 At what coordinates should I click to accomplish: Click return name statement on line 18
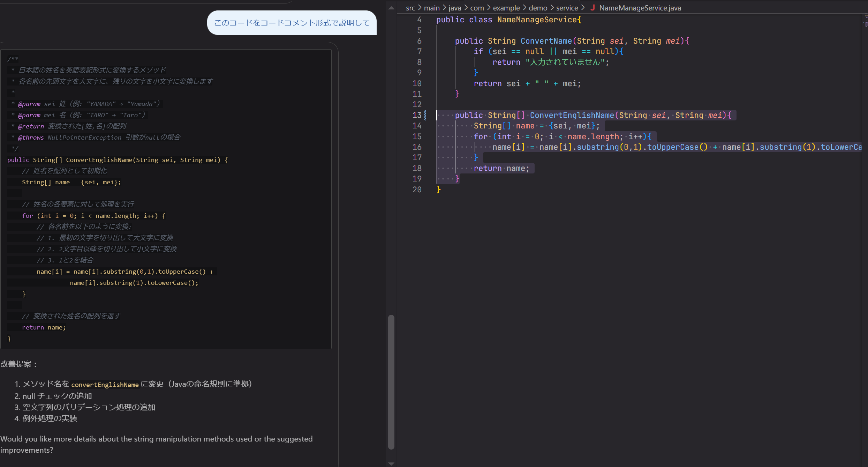click(501, 168)
